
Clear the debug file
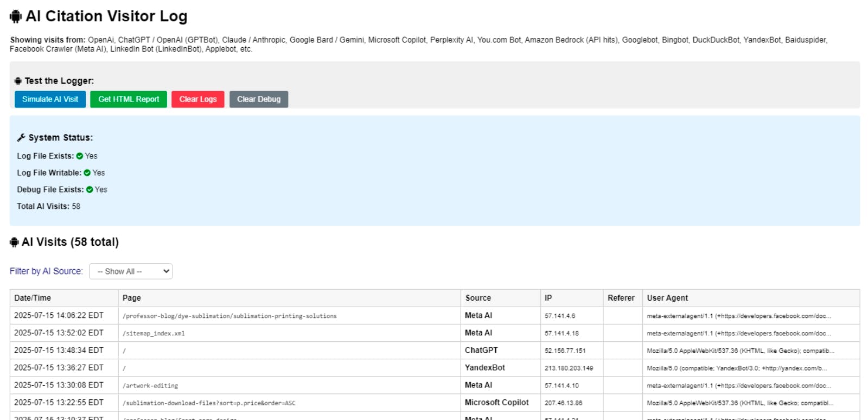[x=259, y=99]
